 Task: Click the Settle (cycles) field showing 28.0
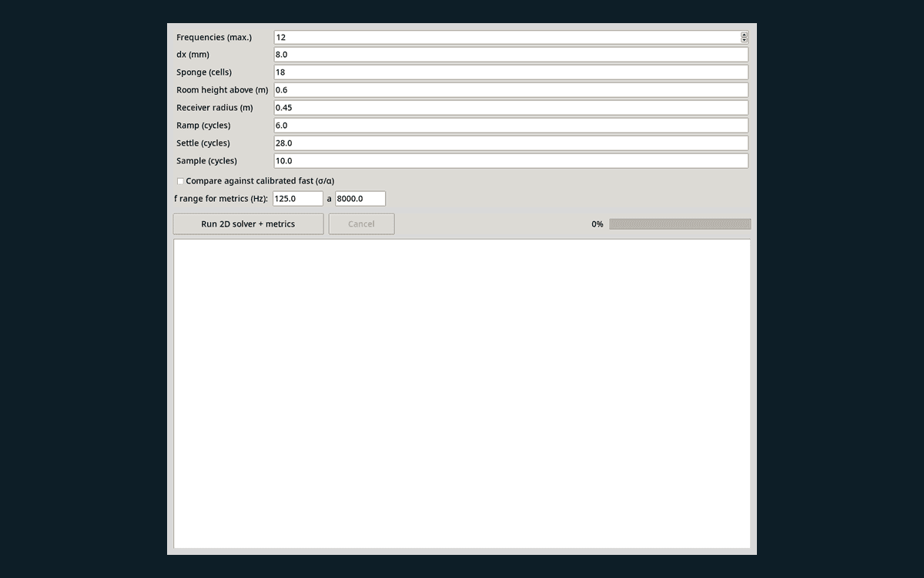[x=511, y=143]
